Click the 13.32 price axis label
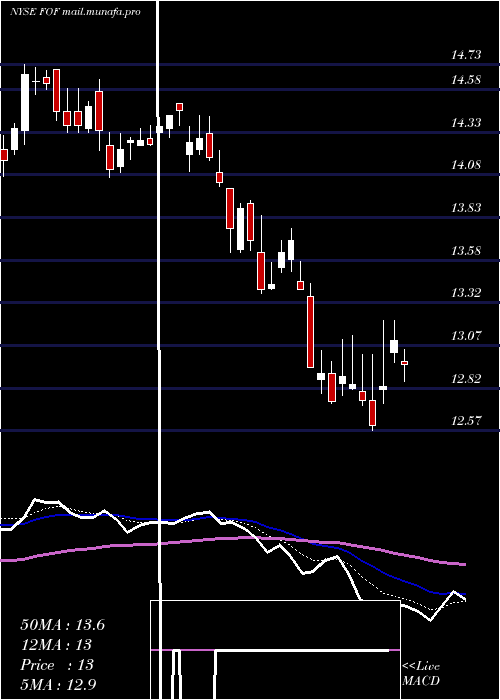This screenshot has width=500, height=700. coord(466,293)
